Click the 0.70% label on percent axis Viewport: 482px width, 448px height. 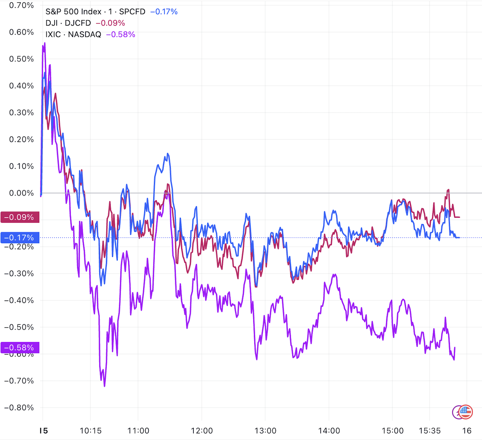[21, 5]
